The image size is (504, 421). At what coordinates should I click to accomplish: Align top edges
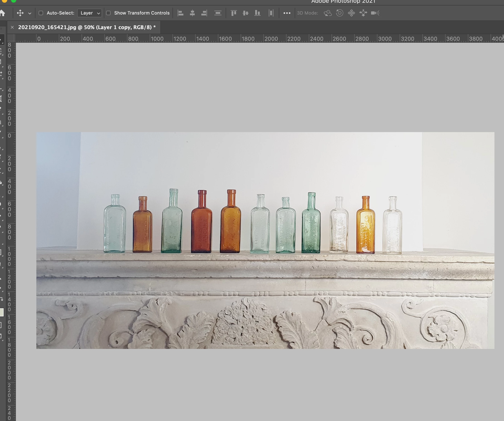234,13
